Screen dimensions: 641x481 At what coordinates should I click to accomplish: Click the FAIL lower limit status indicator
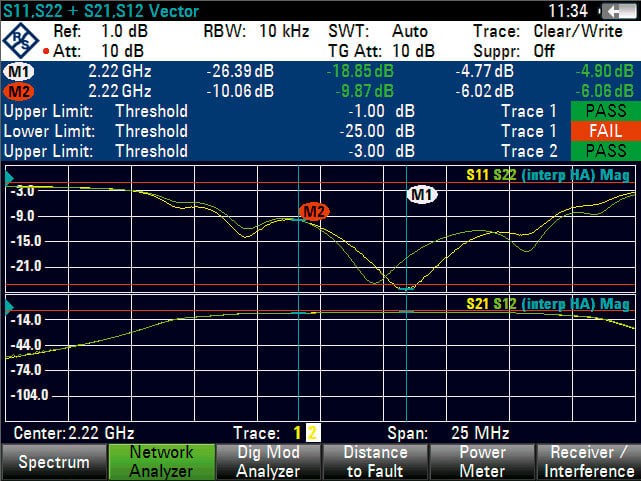(605, 131)
